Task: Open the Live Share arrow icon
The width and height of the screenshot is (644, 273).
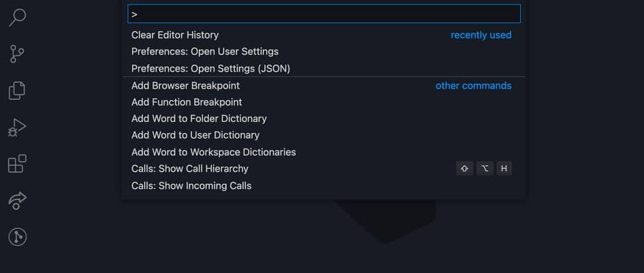Action: [x=17, y=201]
